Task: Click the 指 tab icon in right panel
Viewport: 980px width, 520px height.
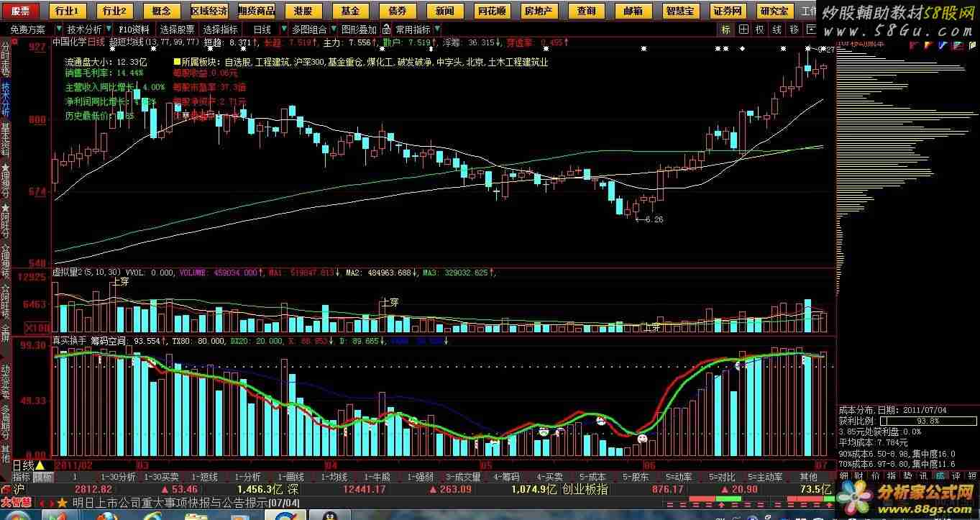Action: (x=892, y=476)
